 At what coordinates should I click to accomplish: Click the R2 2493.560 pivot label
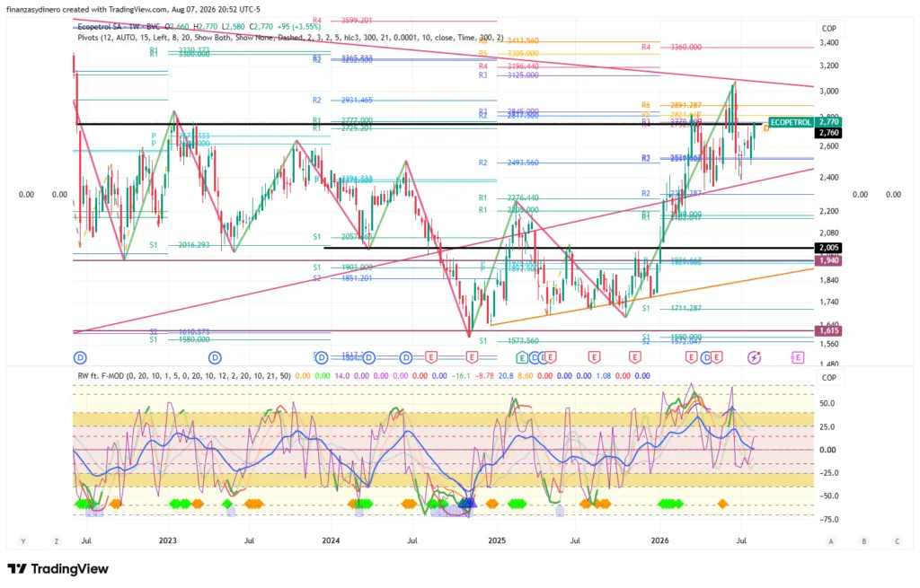tap(509, 162)
